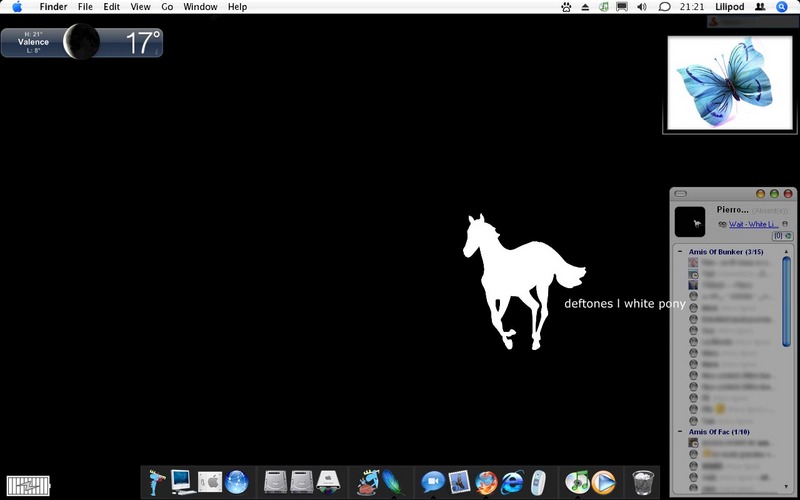Open the blue network globe dock icon
The image size is (800, 500).
click(x=237, y=482)
